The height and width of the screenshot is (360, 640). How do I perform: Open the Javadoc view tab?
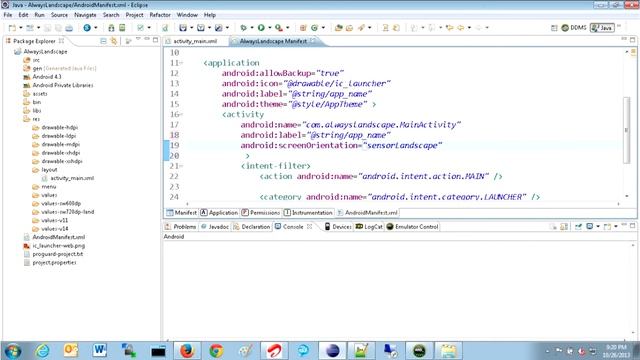(215, 227)
